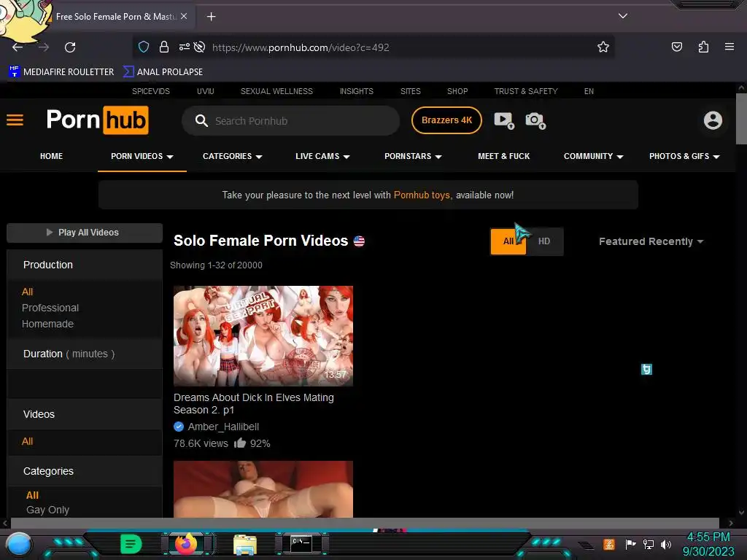
Task: Click the site security padlock icon
Action: pos(164,47)
